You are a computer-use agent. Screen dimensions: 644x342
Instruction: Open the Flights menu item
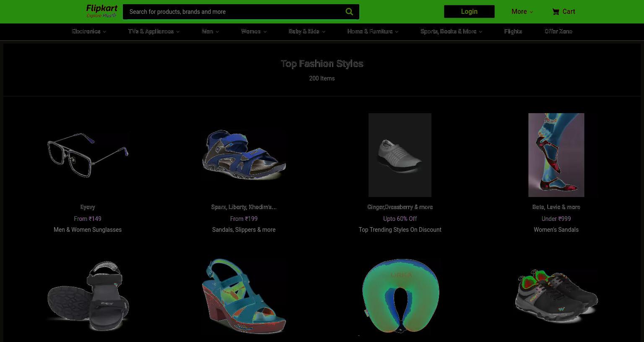click(513, 31)
